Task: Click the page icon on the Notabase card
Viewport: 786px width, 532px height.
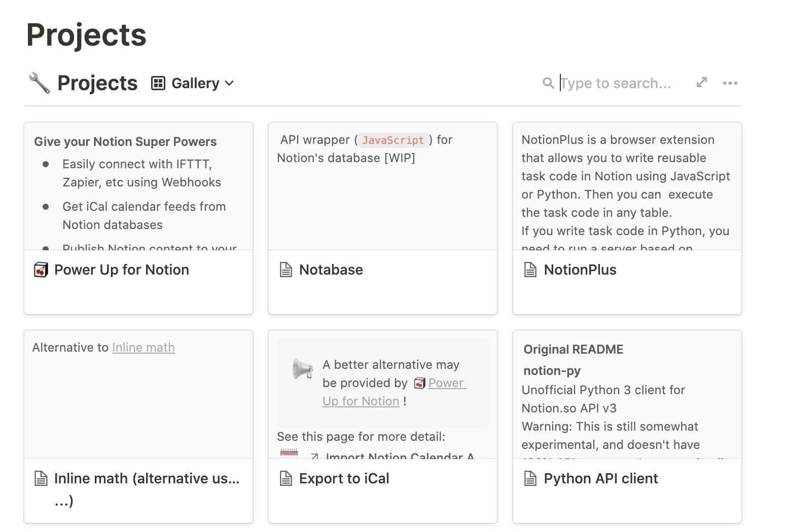Action: (x=286, y=270)
